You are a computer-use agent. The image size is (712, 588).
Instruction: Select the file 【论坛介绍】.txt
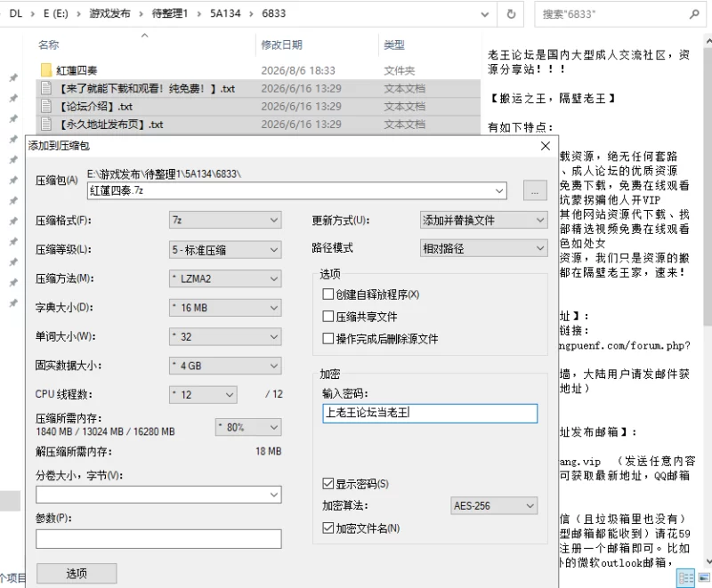coord(95,107)
